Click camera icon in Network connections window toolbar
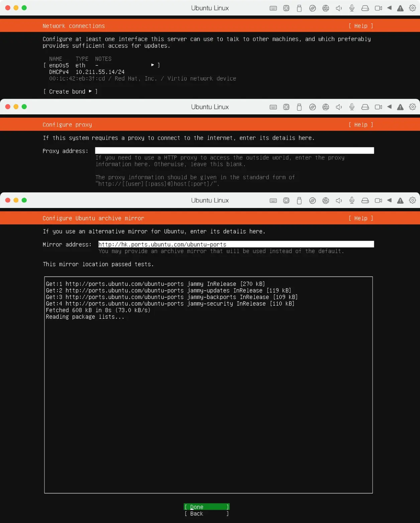 coord(378,8)
